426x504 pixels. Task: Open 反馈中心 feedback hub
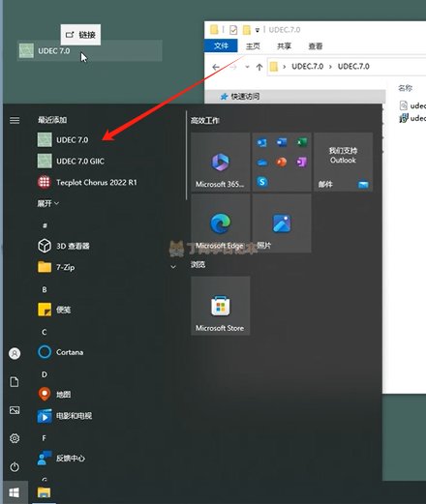61,459
